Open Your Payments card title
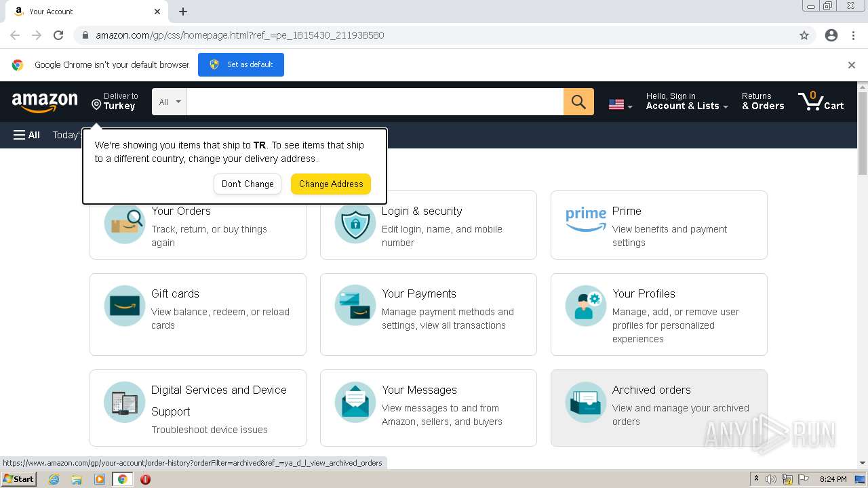This screenshot has width=868, height=488. click(x=419, y=293)
